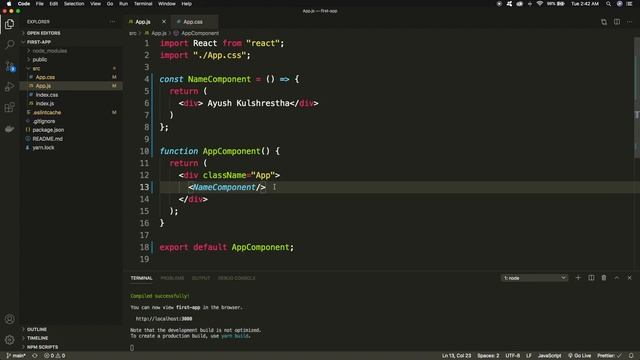The height and width of the screenshot is (360, 640).
Task: Click the Explorer more actions ellipsis
Action: point(112,22)
